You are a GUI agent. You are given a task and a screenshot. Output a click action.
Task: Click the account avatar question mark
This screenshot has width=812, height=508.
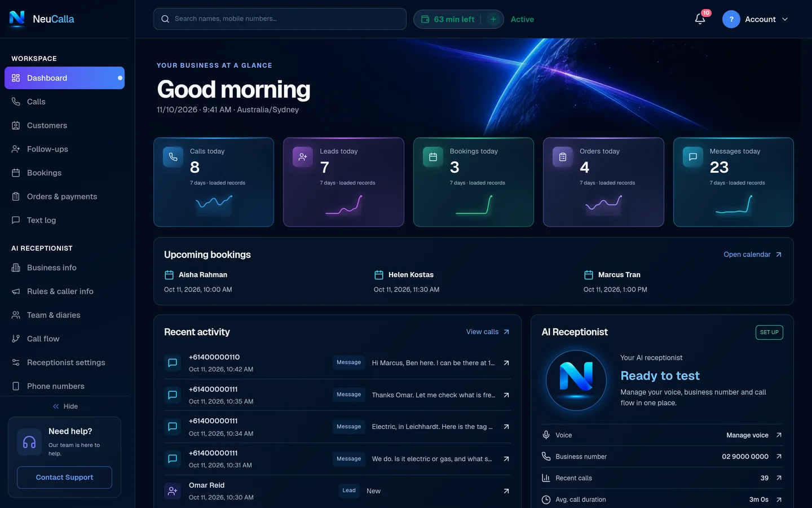pyautogui.click(x=731, y=19)
